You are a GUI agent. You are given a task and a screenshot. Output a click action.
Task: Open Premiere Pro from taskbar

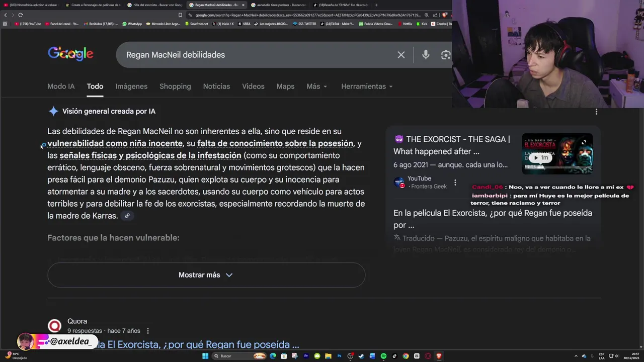pyautogui.click(x=306, y=356)
